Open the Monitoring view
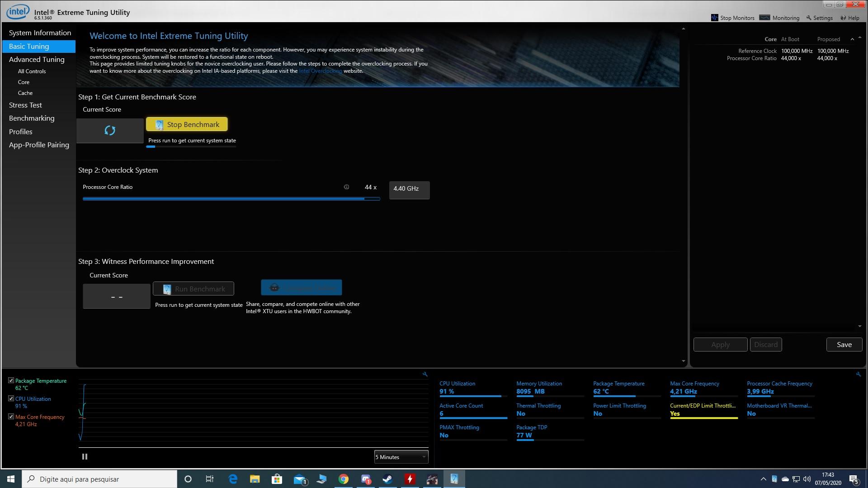868x488 pixels. tap(779, 18)
